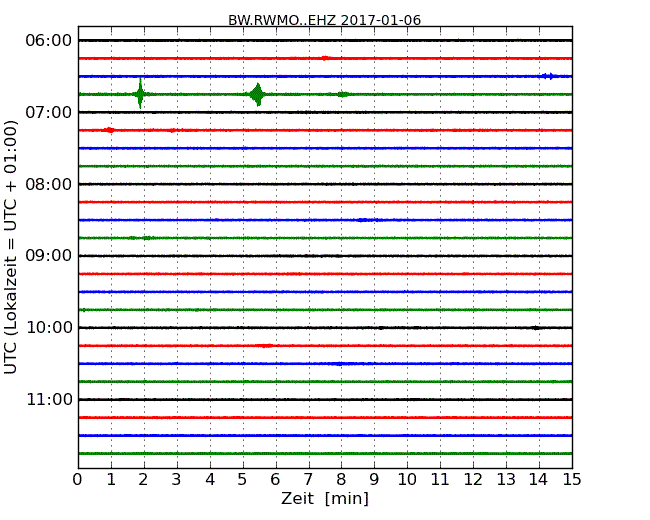Screen dimensions: 650x520
Task: Select the 11:00 time label
Action: point(49,399)
